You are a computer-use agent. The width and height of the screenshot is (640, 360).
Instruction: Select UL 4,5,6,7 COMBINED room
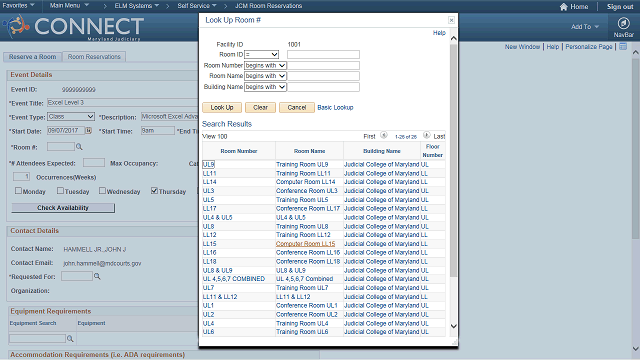click(234, 279)
